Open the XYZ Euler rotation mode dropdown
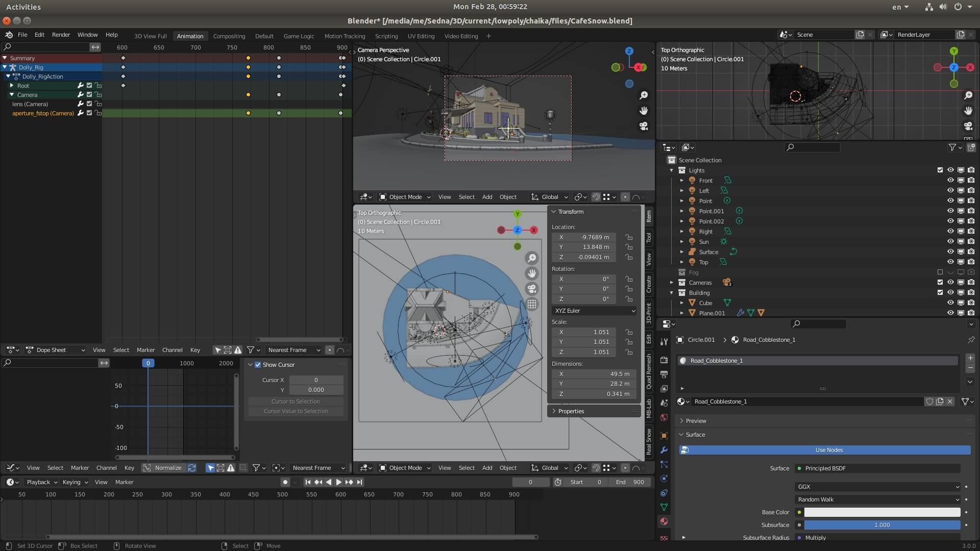Image resolution: width=980 pixels, height=551 pixels. pos(594,311)
